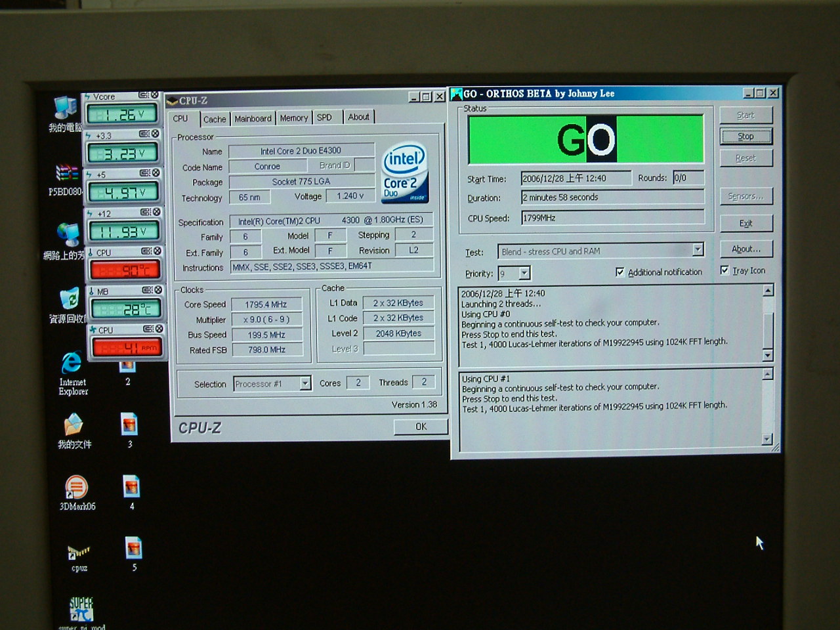Select the 我的文件 desktop icon
The width and height of the screenshot is (840, 630).
pos(73,431)
